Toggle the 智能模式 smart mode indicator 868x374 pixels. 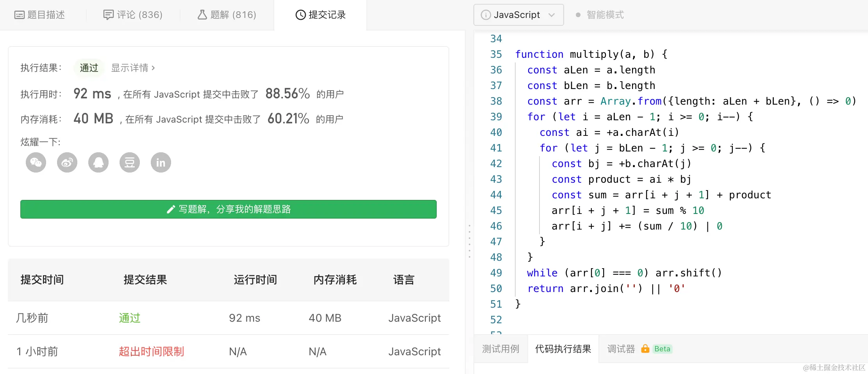[600, 15]
